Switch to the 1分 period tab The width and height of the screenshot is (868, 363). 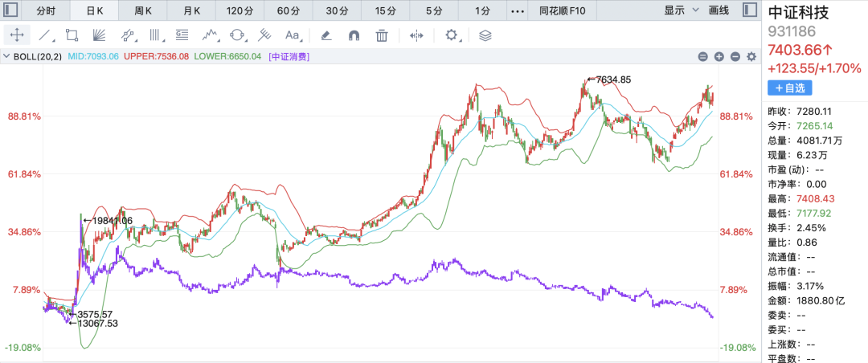point(482,10)
